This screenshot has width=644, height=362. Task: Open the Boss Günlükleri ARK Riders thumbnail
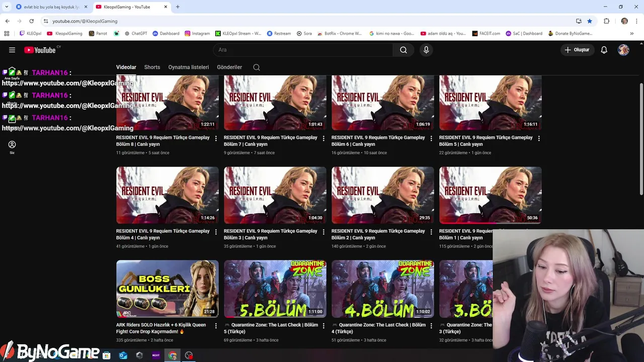(x=168, y=289)
